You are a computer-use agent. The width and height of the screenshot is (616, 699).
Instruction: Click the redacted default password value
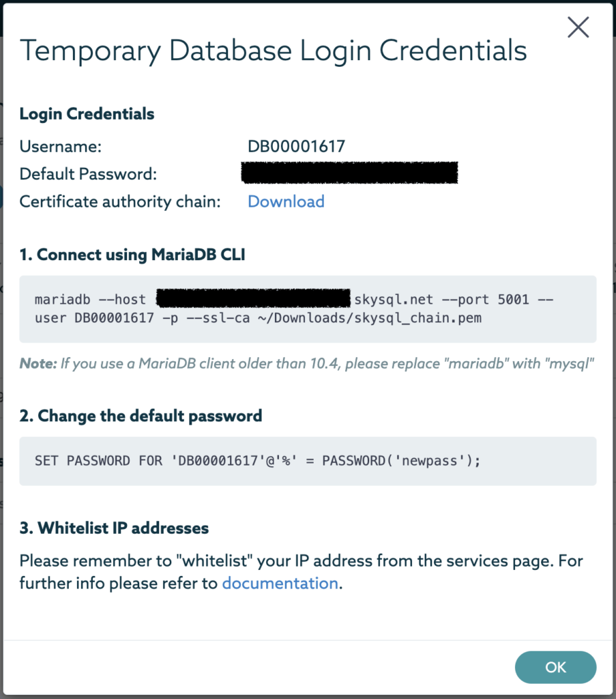(349, 173)
